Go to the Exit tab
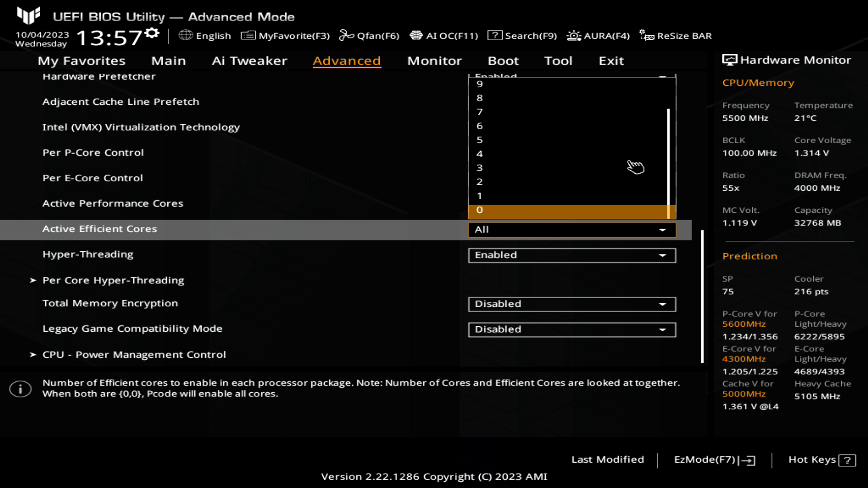This screenshot has width=868, height=488. (611, 61)
